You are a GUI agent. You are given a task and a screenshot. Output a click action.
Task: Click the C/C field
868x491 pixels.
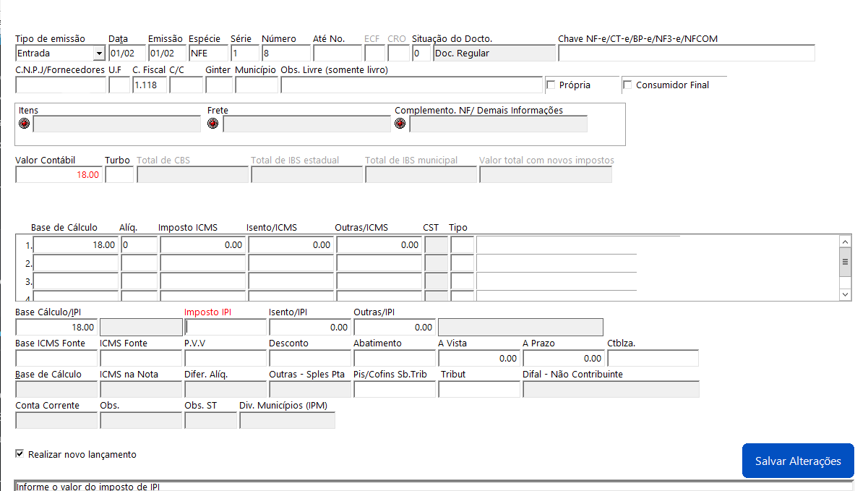click(x=186, y=85)
